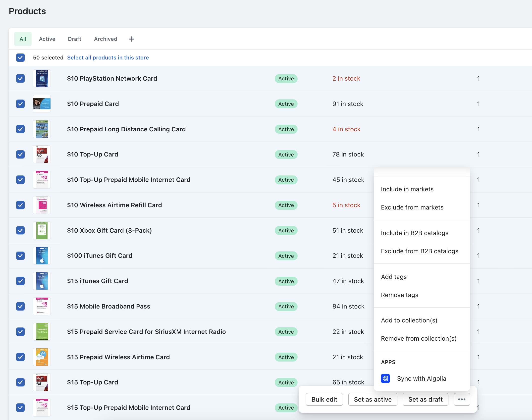This screenshot has height=420, width=532.
Task: Choose Sync with Algolia text
Action: pyautogui.click(x=422, y=379)
